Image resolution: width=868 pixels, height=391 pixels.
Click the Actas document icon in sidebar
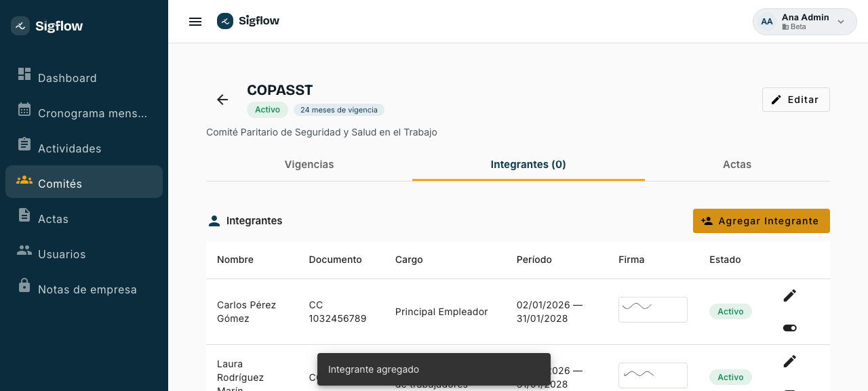[x=24, y=215]
